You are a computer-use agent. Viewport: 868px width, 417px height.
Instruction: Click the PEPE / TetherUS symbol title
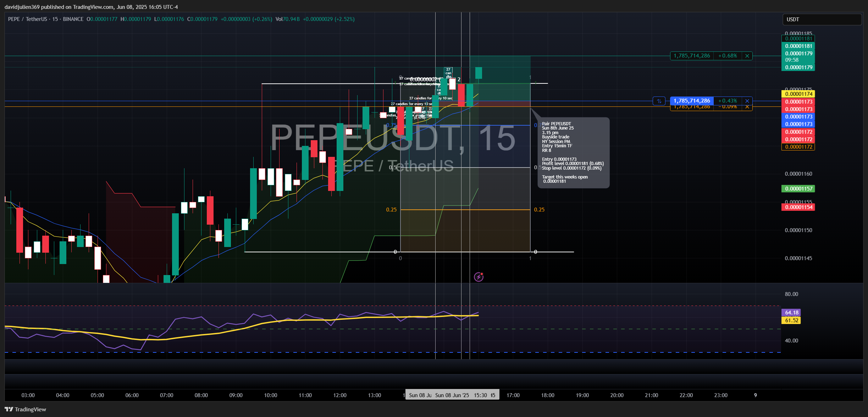point(28,19)
